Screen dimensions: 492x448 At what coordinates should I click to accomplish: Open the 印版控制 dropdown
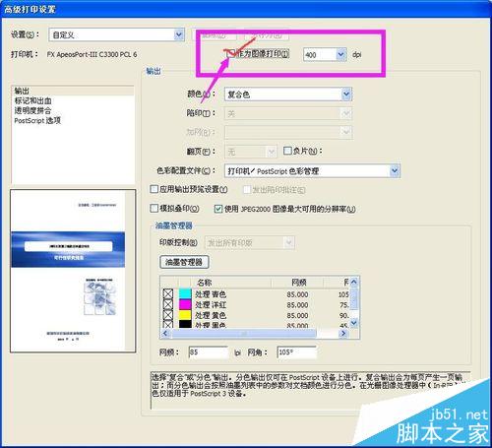pyautogui.click(x=250, y=243)
